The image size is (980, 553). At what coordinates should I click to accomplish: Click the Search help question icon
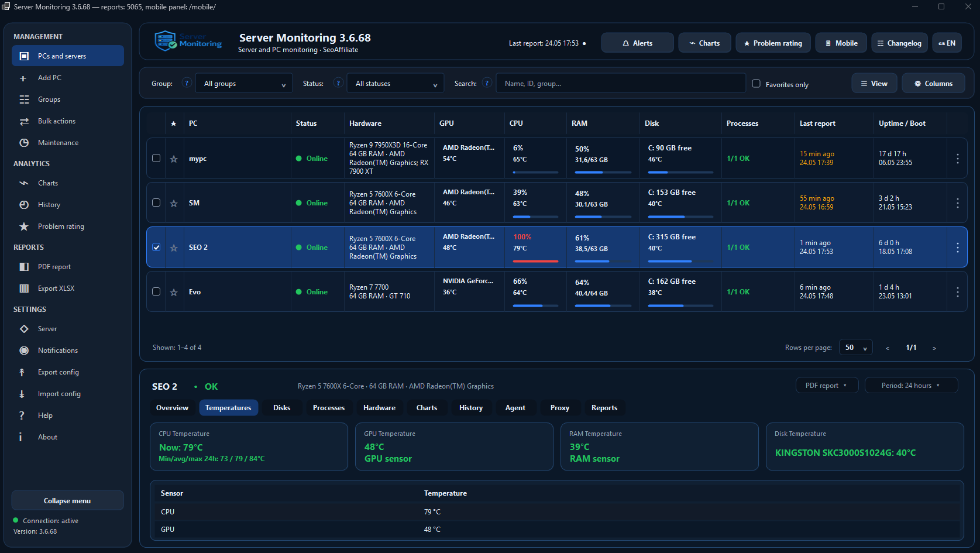click(x=487, y=83)
